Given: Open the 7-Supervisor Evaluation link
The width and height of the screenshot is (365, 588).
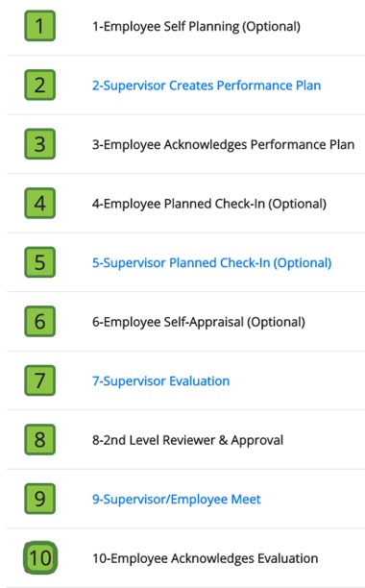Looking at the screenshot, I should tap(160, 381).
